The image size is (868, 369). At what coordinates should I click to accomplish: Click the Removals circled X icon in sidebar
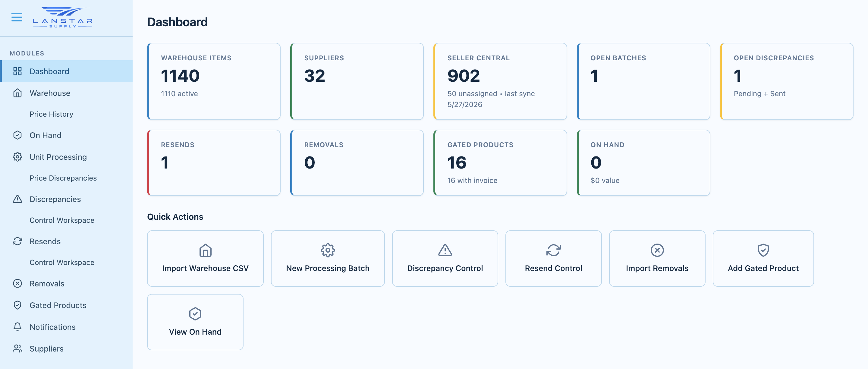click(x=17, y=283)
